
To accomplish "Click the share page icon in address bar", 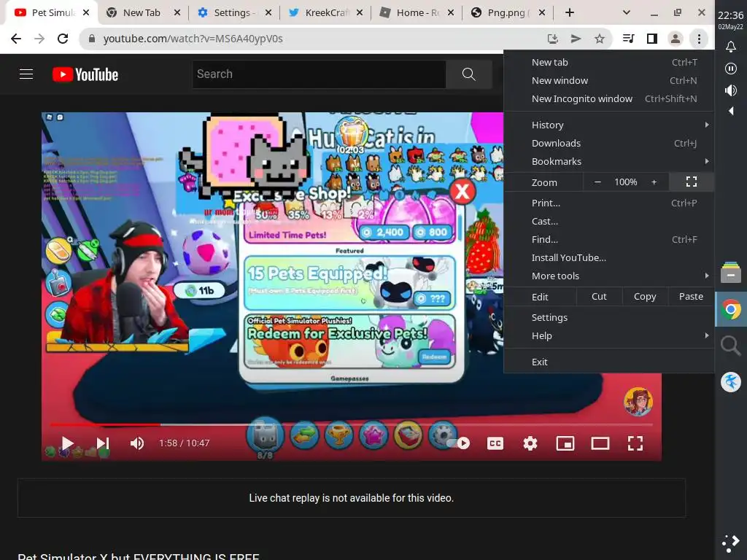I will coord(576,39).
